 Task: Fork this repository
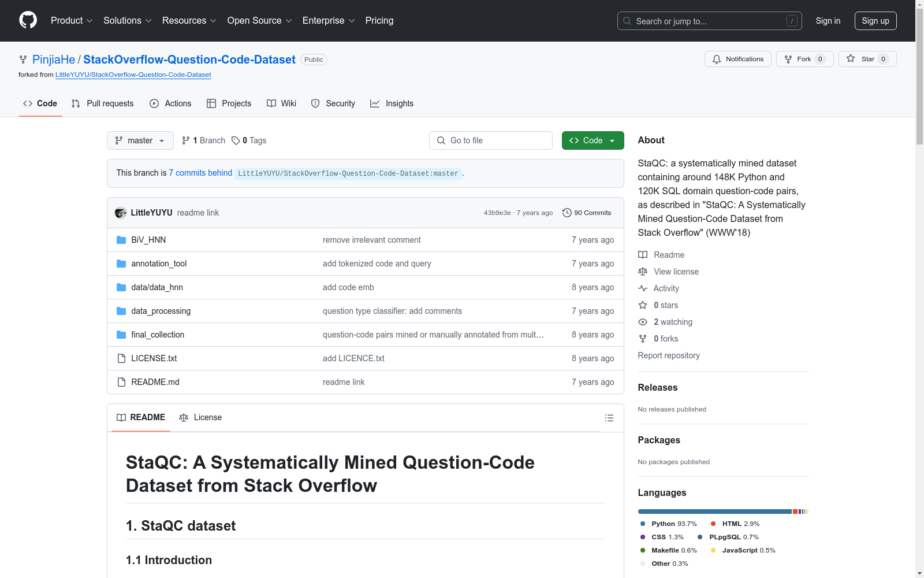(x=805, y=59)
